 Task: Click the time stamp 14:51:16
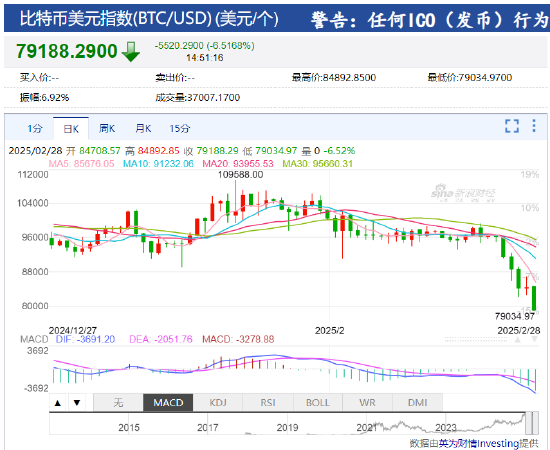click(204, 58)
